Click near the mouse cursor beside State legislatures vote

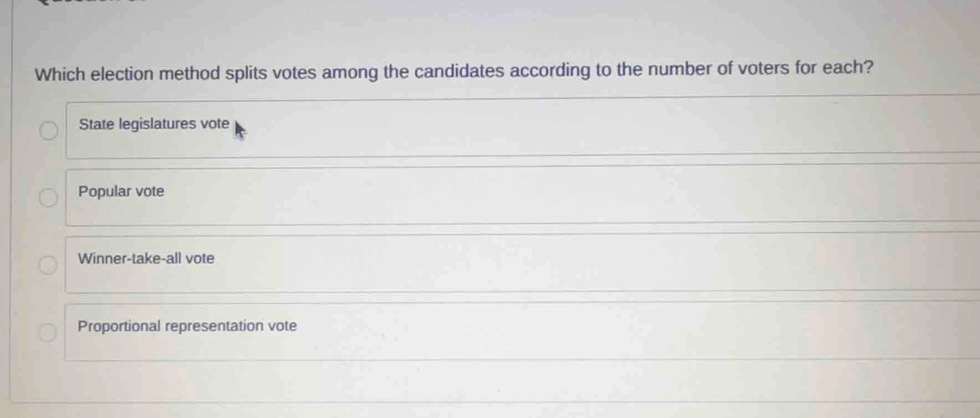point(239,132)
